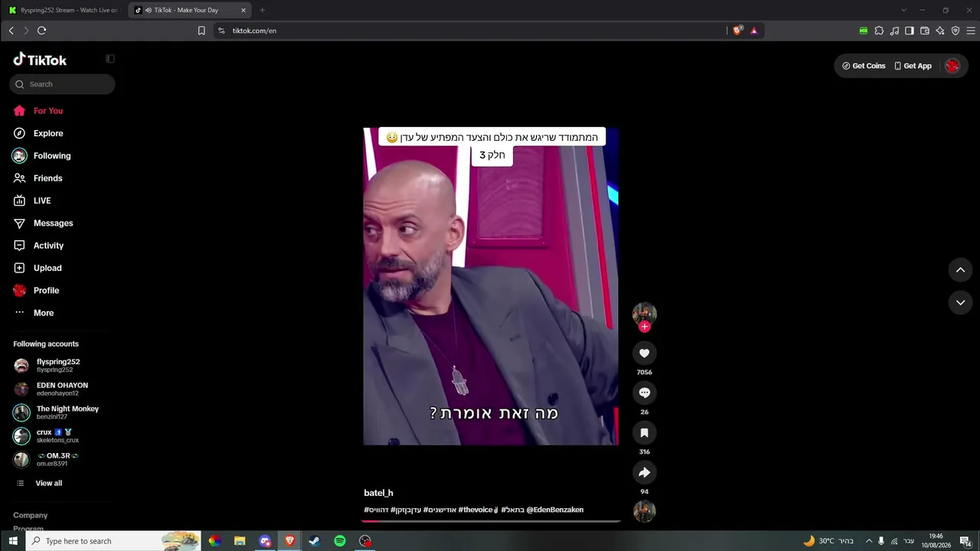Screen dimensions: 980x551
Task: Open Brave Rewards icon
Action: [754, 31]
